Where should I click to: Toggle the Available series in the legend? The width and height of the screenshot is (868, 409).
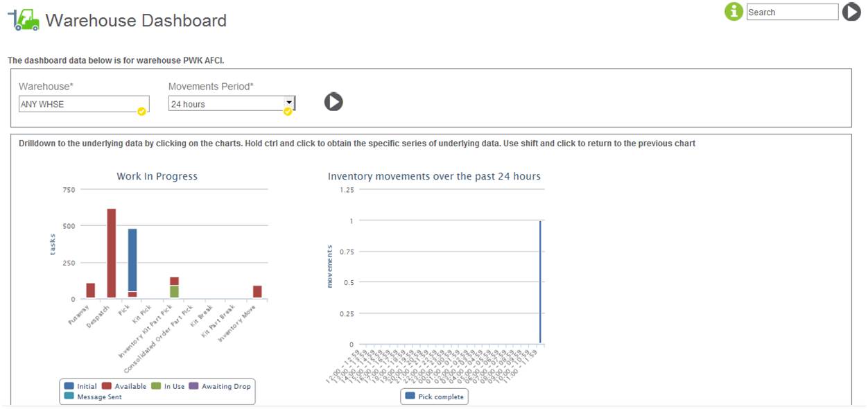[124, 386]
